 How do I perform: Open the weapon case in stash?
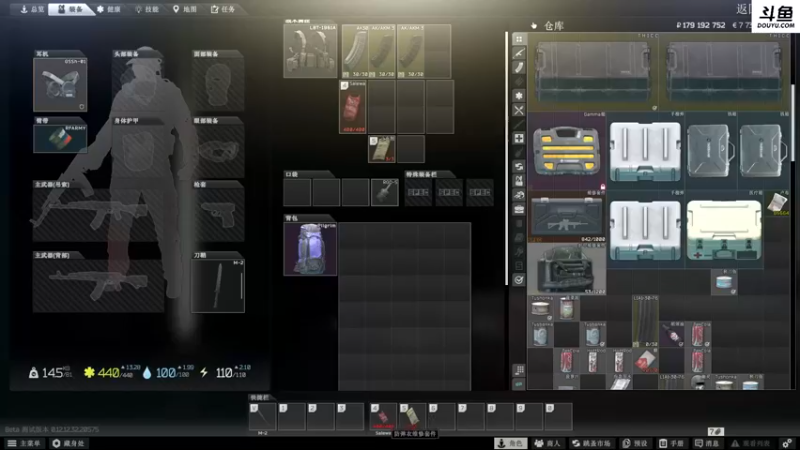(566, 217)
